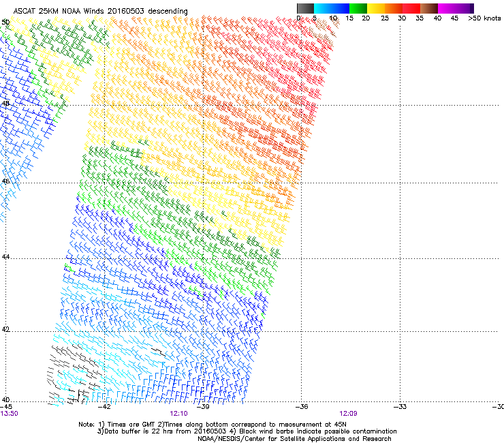This screenshot has width=504, height=443.
Task: Click latitude label '44'
Action: pyautogui.click(x=5, y=257)
